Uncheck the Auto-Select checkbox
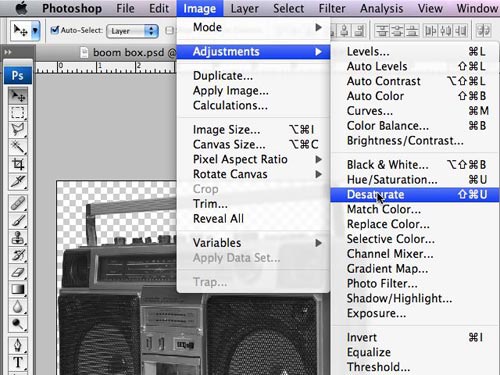Screen dimensions: 500x375 (x=55, y=30)
